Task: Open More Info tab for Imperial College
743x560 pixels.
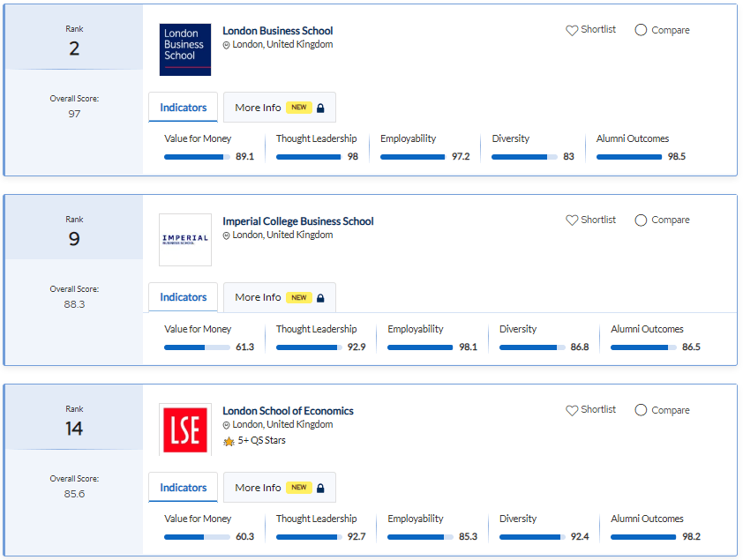Action: point(279,298)
